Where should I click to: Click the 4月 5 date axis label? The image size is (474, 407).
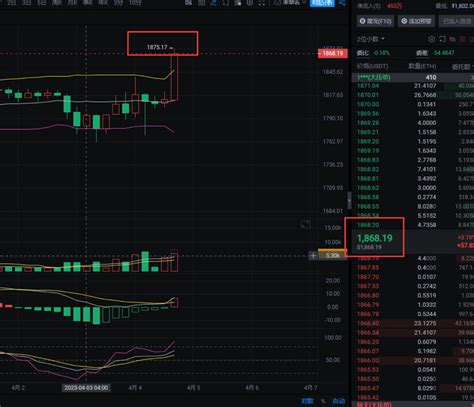(193, 388)
